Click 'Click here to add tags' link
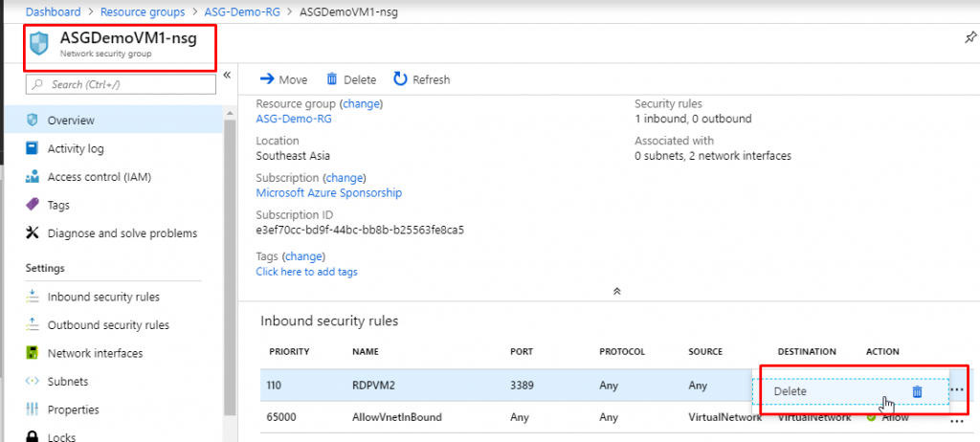980x442 pixels. tap(306, 272)
